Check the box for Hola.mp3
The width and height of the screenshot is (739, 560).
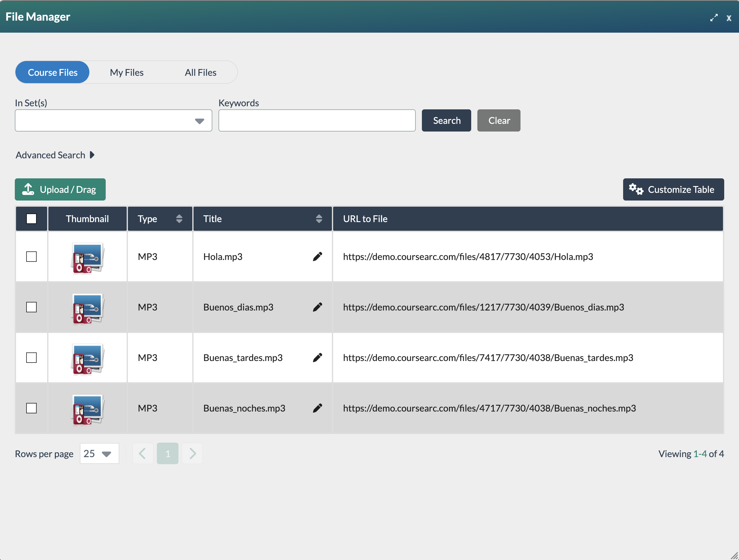[x=31, y=257]
